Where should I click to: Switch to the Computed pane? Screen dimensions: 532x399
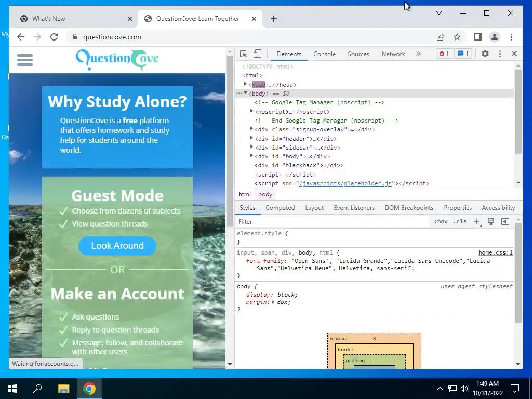click(280, 208)
